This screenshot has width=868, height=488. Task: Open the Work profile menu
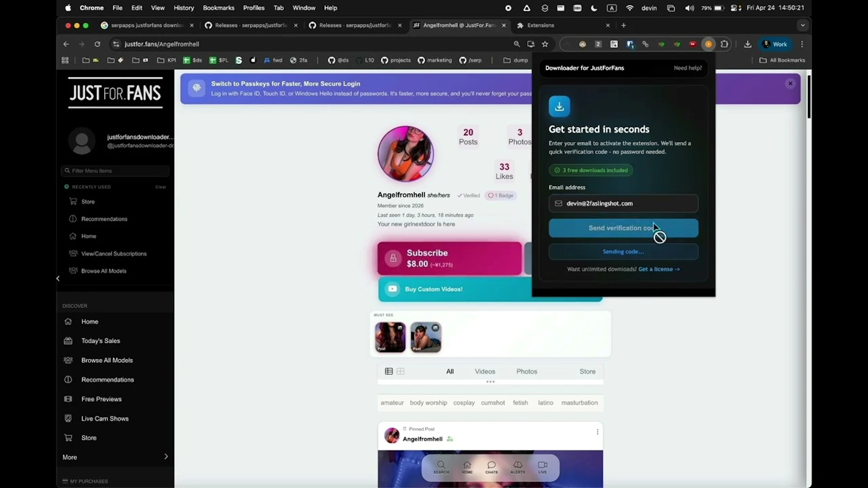point(775,44)
